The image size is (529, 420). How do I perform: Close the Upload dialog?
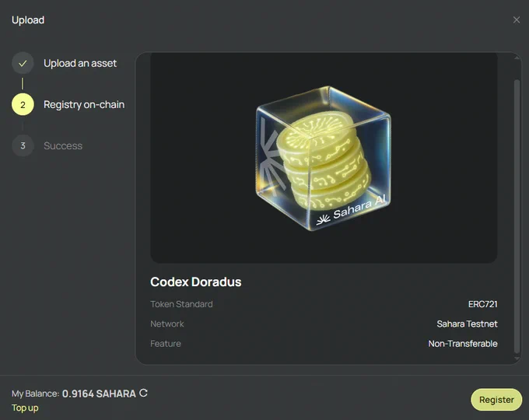517,20
